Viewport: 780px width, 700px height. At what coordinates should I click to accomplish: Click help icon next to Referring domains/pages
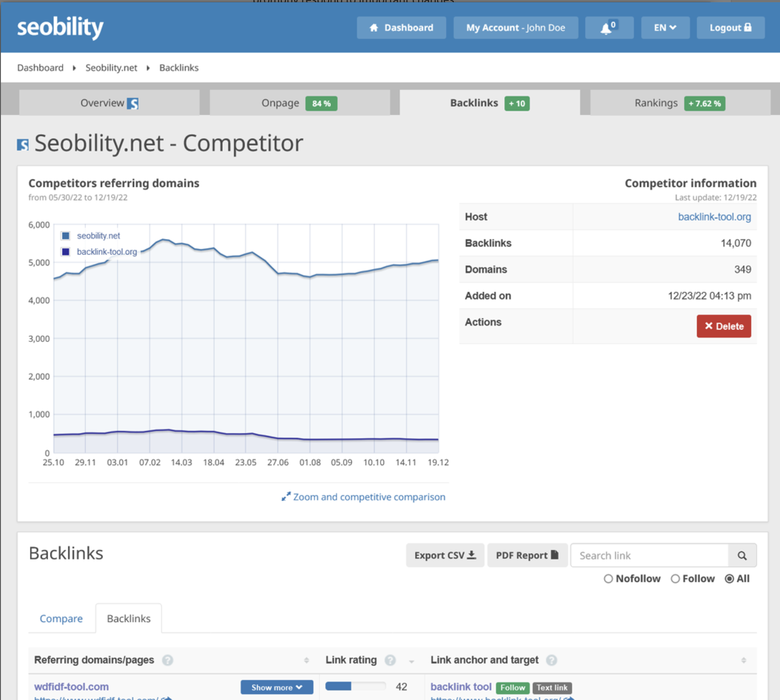(168, 660)
